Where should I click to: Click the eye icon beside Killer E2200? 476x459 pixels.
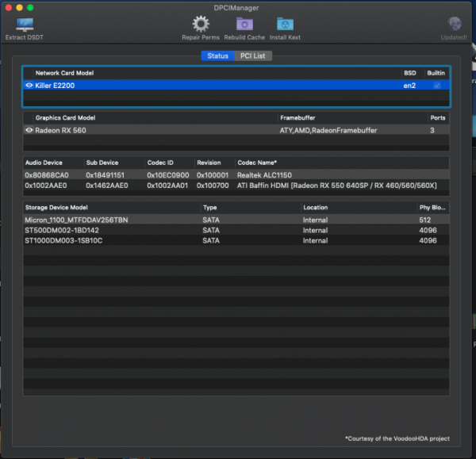[29, 85]
